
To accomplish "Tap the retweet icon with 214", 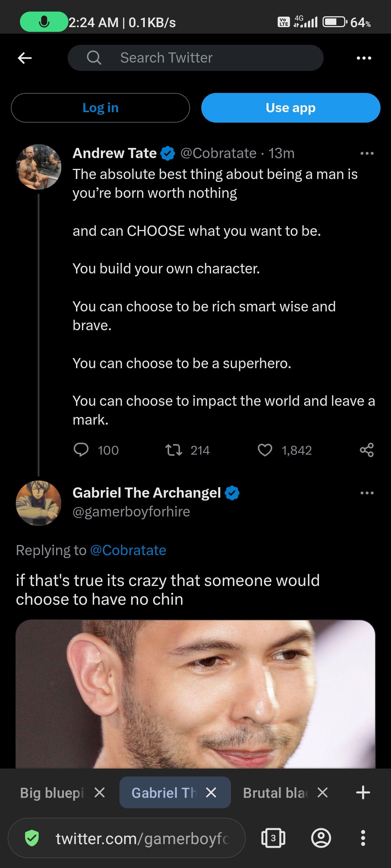I will pos(173,450).
